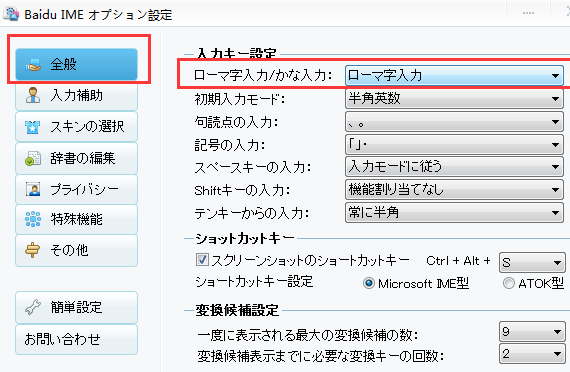Click the portrait icon for プライバシー
Image resolution: width=570 pixels, height=372 pixels.
(33, 189)
